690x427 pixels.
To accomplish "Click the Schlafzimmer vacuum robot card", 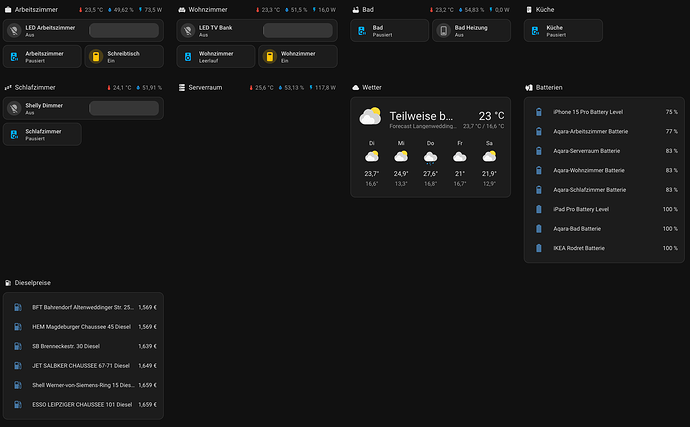I will click(42, 134).
